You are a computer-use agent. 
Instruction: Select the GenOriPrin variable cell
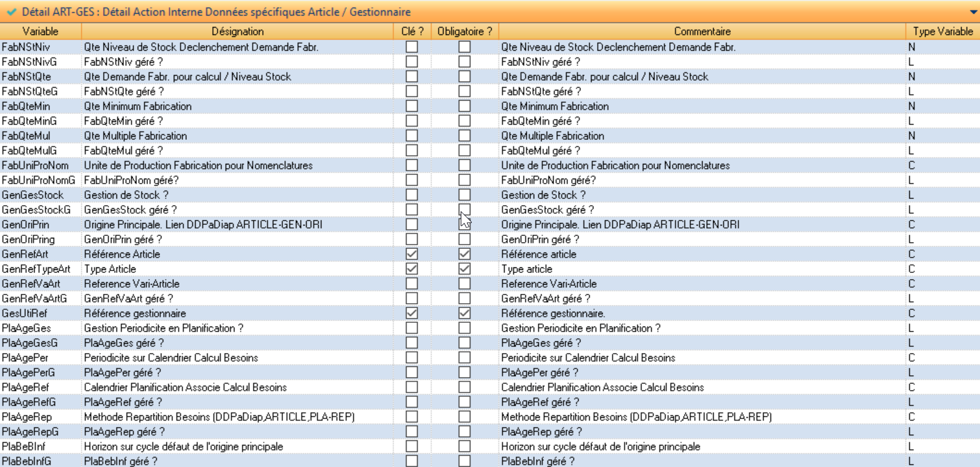[25, 224]
